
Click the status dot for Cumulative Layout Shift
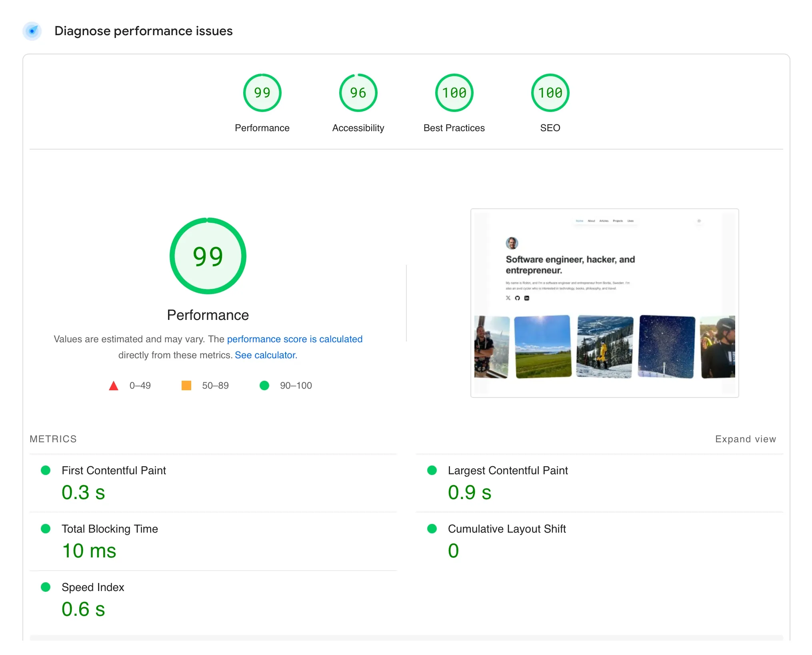(432, 529)
